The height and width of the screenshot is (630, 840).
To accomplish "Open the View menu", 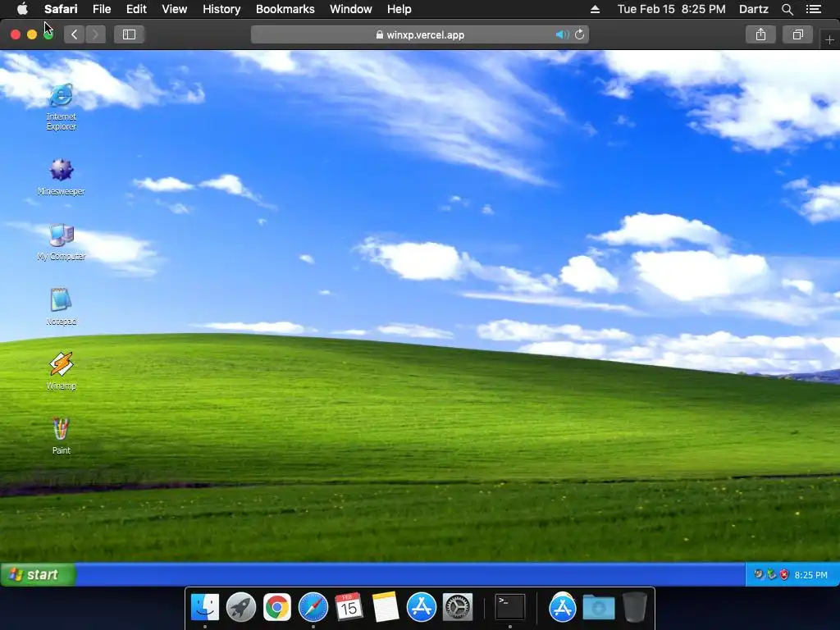I will (175, 9).
